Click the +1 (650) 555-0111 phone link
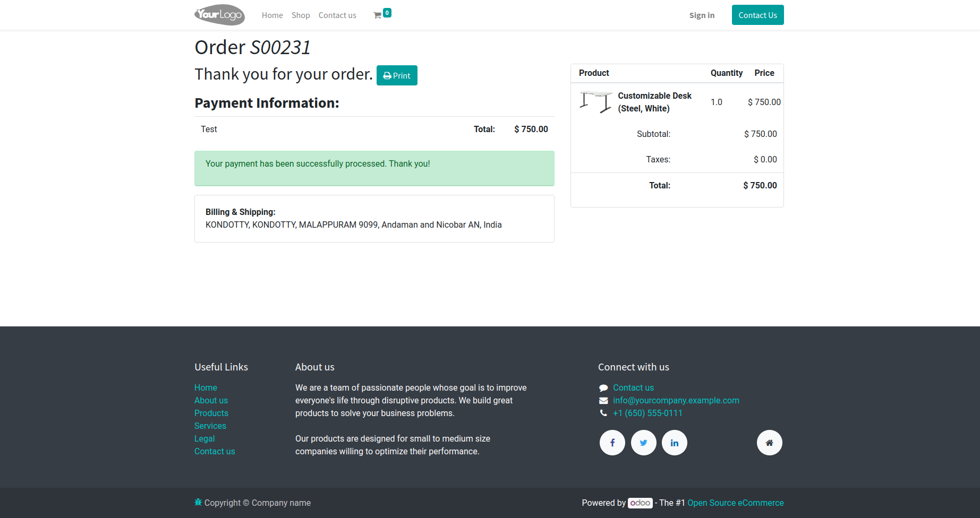This screenshot has width=980, height=518. coord(647,413)
